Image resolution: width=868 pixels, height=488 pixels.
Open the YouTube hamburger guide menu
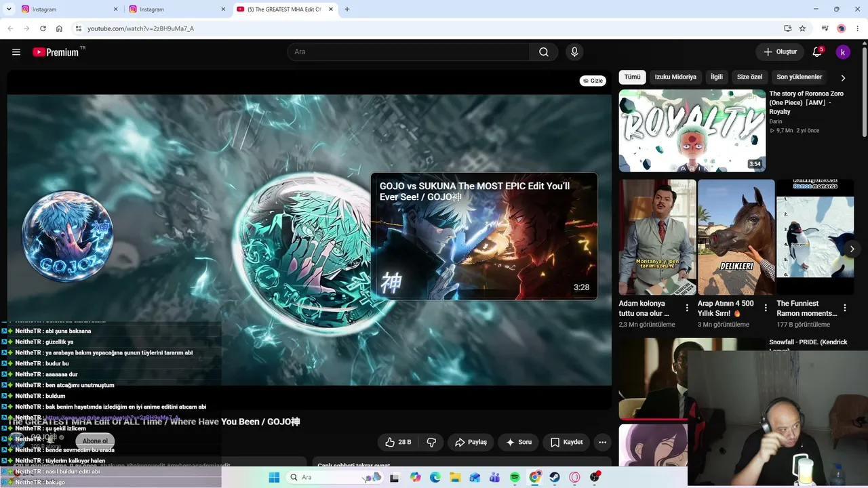click(x=16, y=52)
